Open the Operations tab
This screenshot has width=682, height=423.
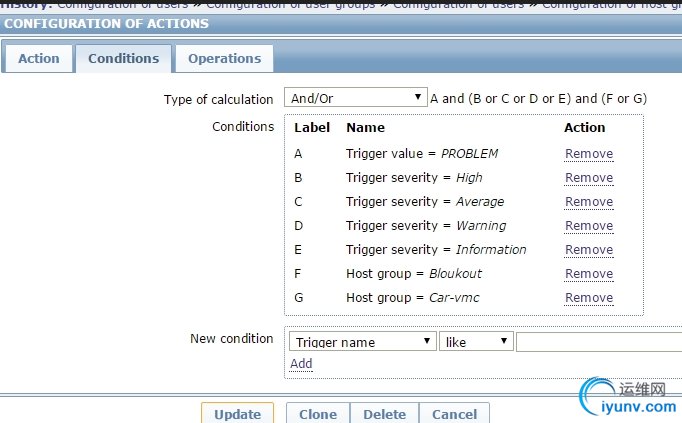(x=224, y=59)
